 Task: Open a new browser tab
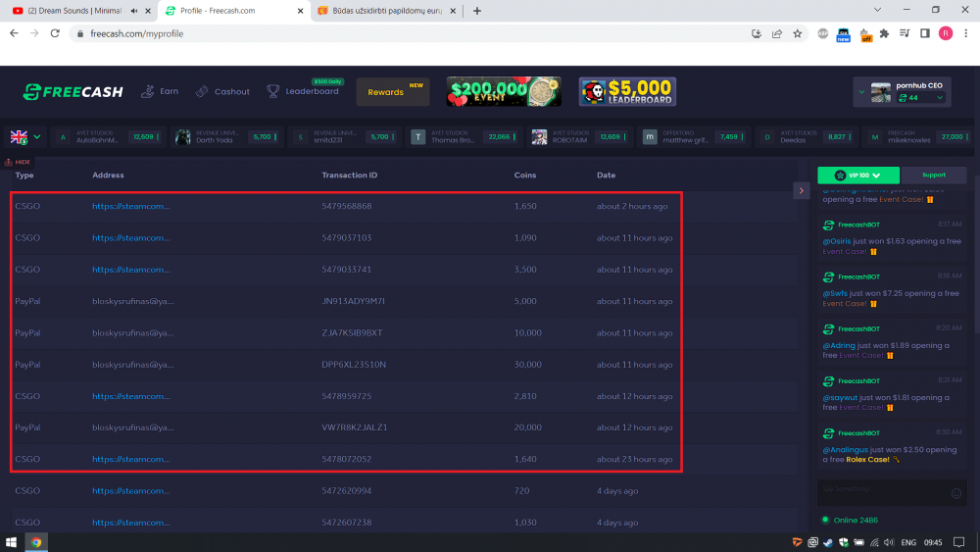tap(477, 11)
